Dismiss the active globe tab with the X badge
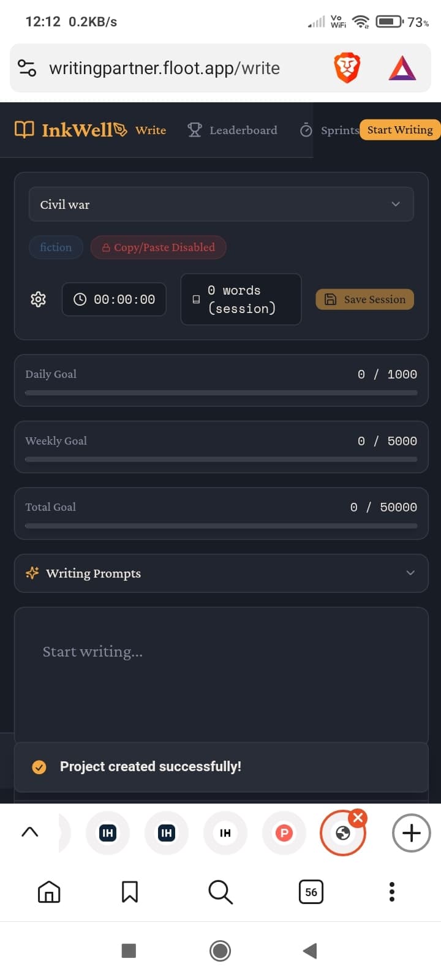Image resolution: width=441 pixels, height=980 pixels. (x=358, y=817)
